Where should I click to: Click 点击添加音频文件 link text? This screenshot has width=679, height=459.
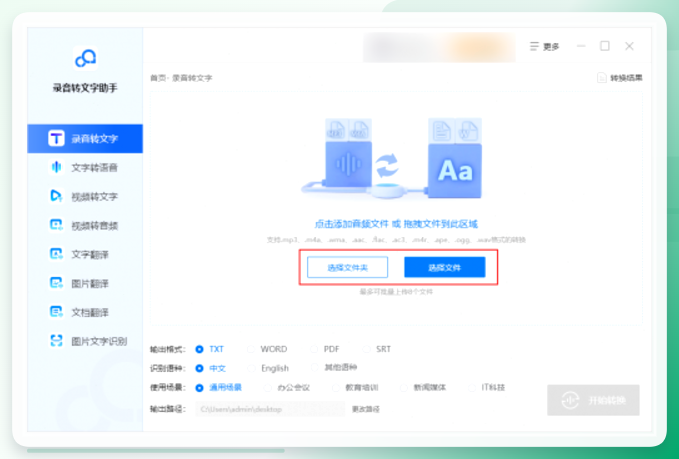coord(352,224)
